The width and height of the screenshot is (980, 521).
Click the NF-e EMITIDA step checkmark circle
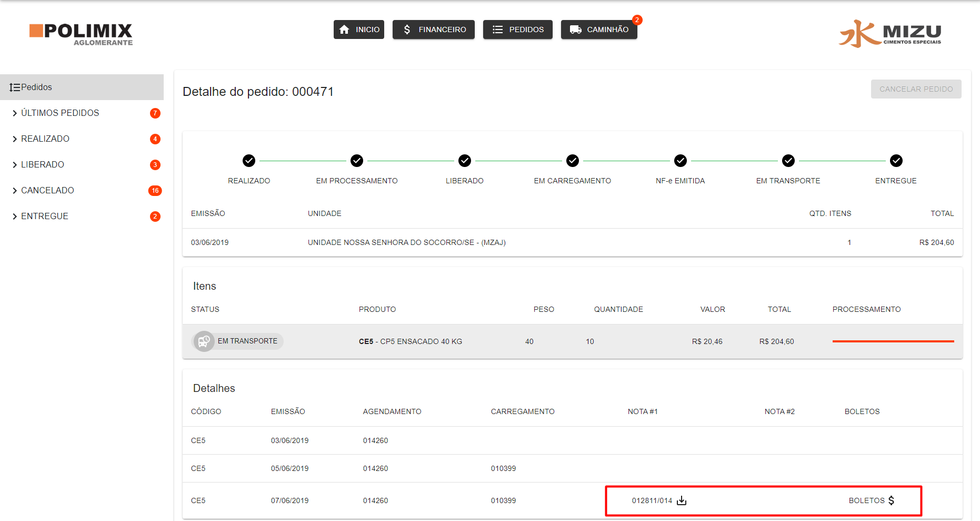click(x=681, y=160)
